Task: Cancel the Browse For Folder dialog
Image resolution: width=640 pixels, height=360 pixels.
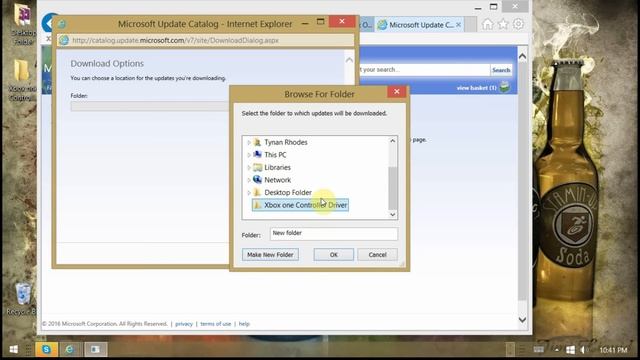Action: coord(377,255)
